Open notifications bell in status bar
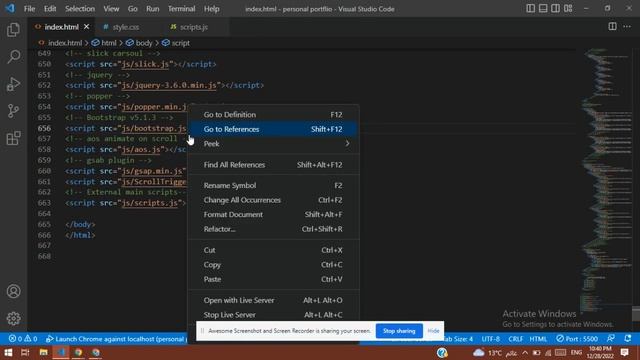 628,339
